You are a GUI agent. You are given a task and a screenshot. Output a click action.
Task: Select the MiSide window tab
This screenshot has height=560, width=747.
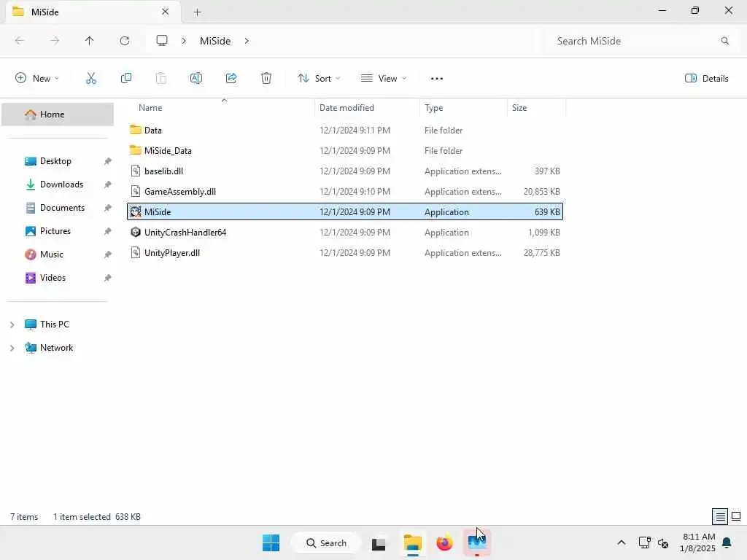point(93,12)
